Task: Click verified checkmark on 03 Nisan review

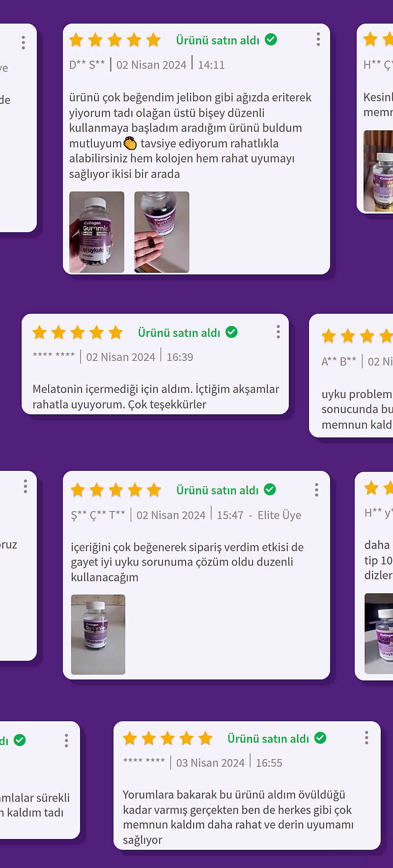Action: point(320,737)
